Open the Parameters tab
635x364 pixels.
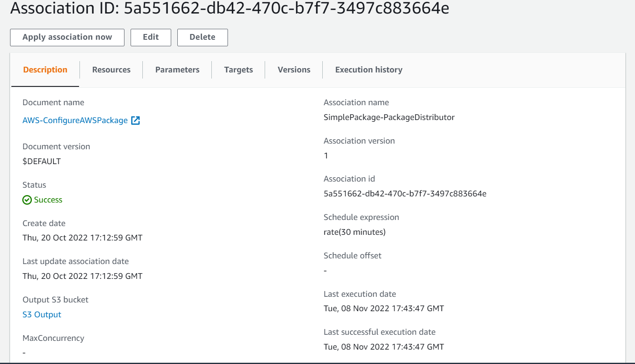[x=177, y=69]
